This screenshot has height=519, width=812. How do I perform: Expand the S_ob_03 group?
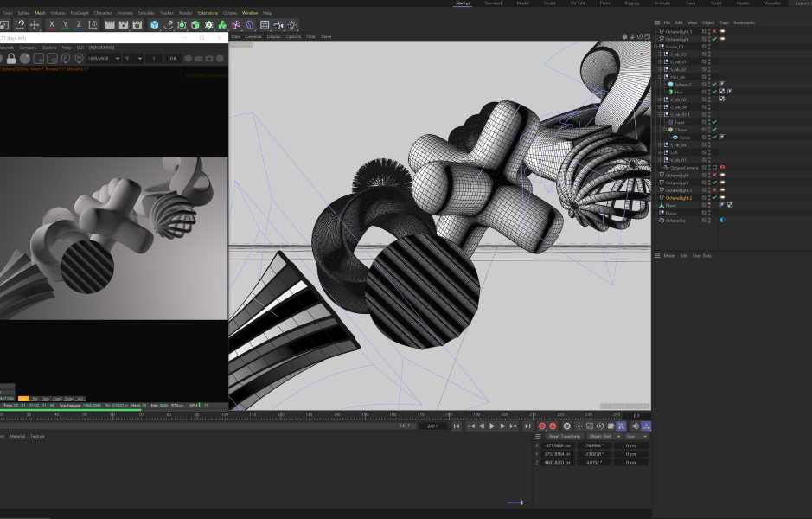660,54
